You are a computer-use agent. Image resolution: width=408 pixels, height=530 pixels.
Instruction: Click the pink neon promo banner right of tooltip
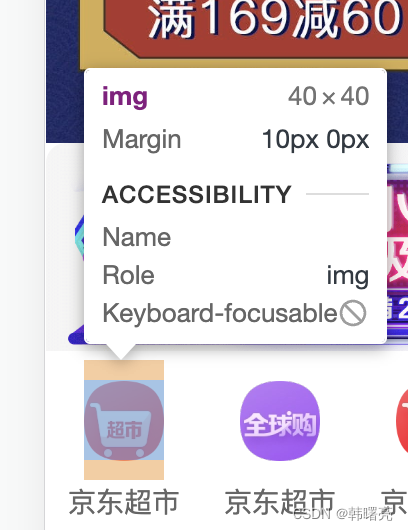tap(397, 254)
